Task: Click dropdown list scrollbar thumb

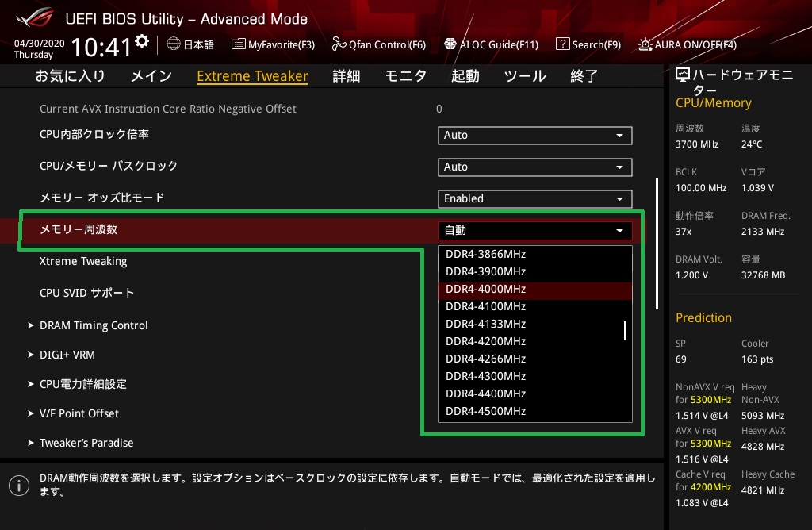Action: tap(625, 331)
